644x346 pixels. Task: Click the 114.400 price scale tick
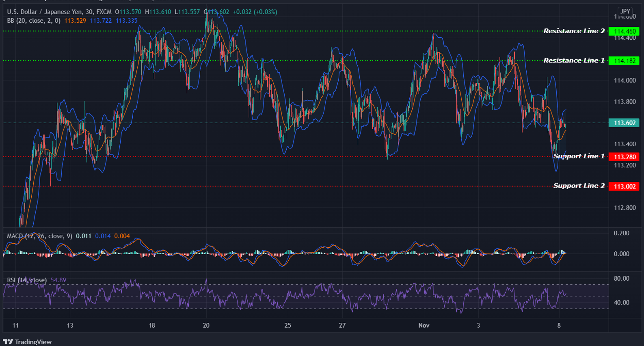click(x=625, y=38)
